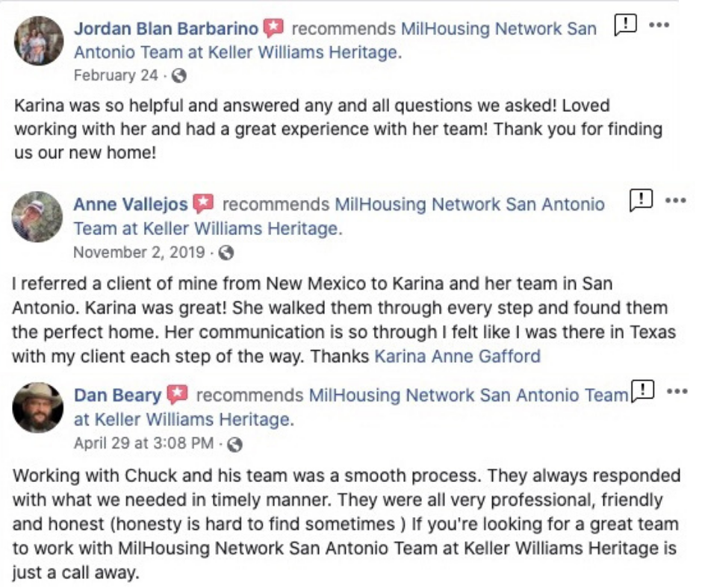Click the globe privacy icon next to November 2, 2019
702x588 pixels.
pyautogui.click(x=226, y=252)
